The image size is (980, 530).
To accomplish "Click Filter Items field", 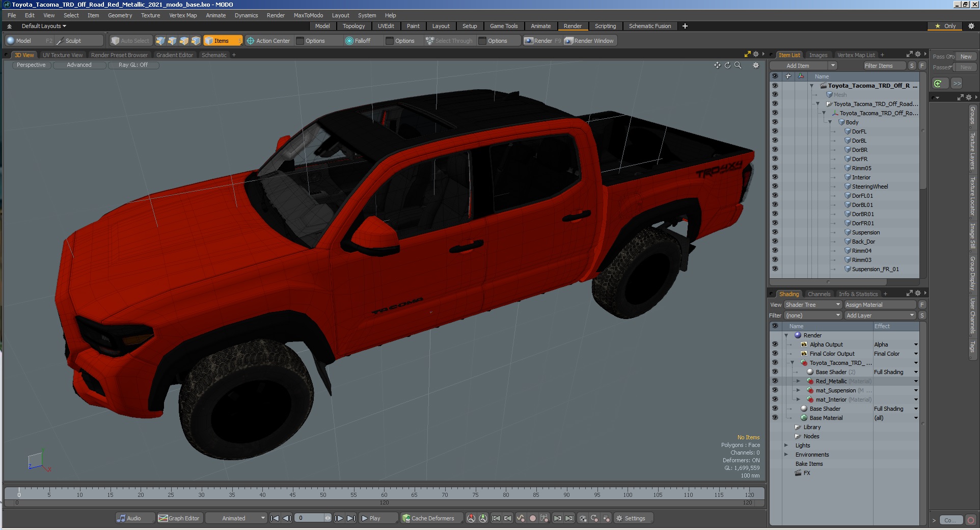I will click(x=884, y=66).
